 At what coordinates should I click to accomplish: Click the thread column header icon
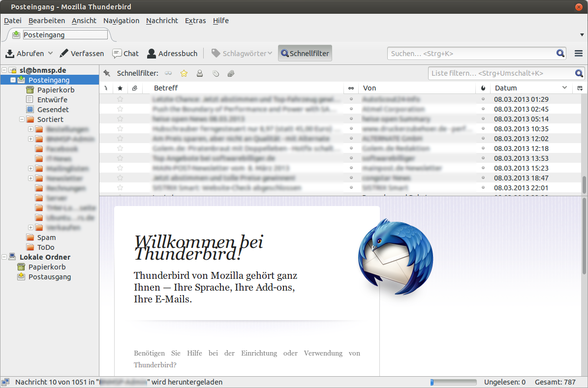point(106,88)
